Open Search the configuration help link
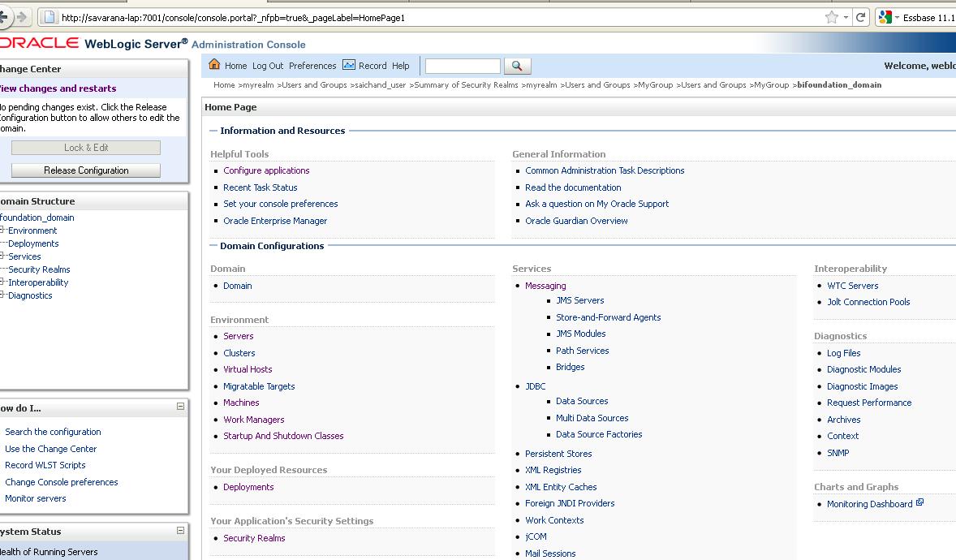956x560 pixels. coord(53,432)
